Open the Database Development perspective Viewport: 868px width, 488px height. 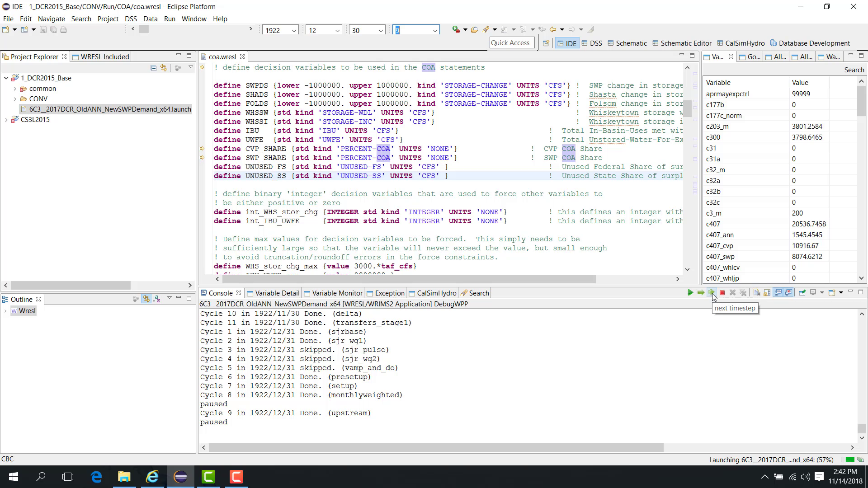point(810,43)
